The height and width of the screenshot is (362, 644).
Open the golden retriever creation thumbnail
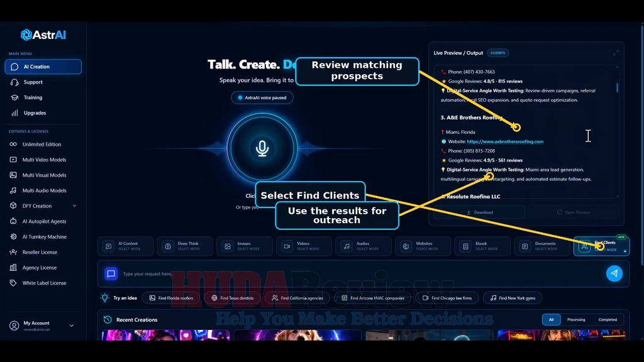297,335
